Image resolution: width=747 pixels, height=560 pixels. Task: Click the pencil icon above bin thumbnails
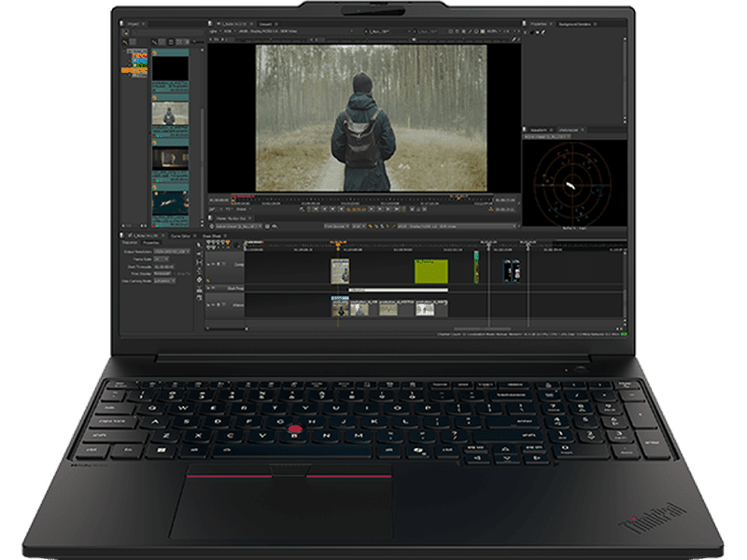(x=154, y=42)
